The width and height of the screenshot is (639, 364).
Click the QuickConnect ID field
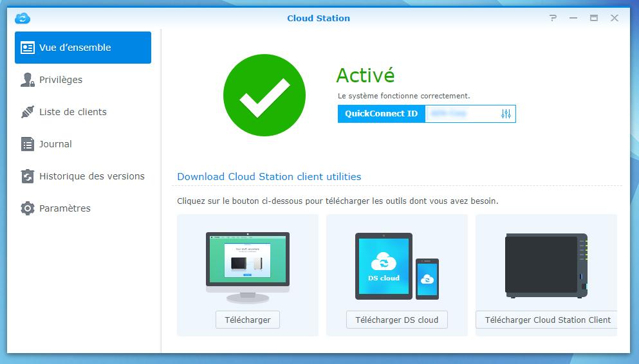coord(460,114)
